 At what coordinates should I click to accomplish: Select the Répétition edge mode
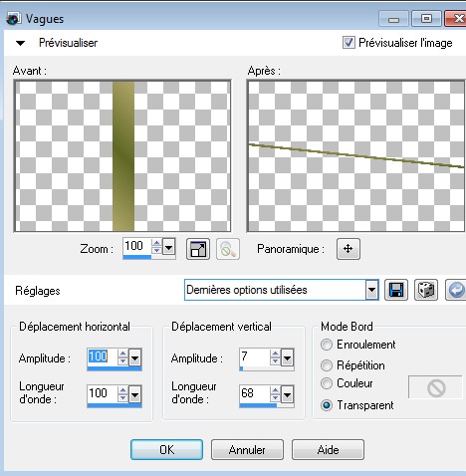tap(327, 365)
